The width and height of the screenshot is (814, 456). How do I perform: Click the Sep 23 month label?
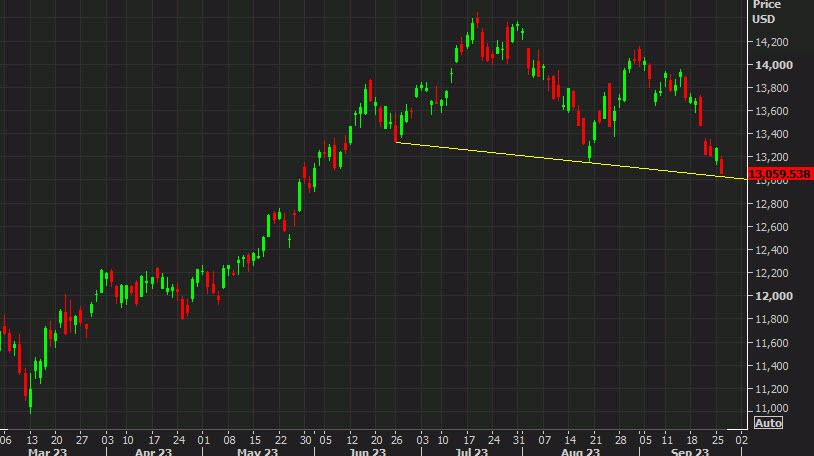[689, 452]
